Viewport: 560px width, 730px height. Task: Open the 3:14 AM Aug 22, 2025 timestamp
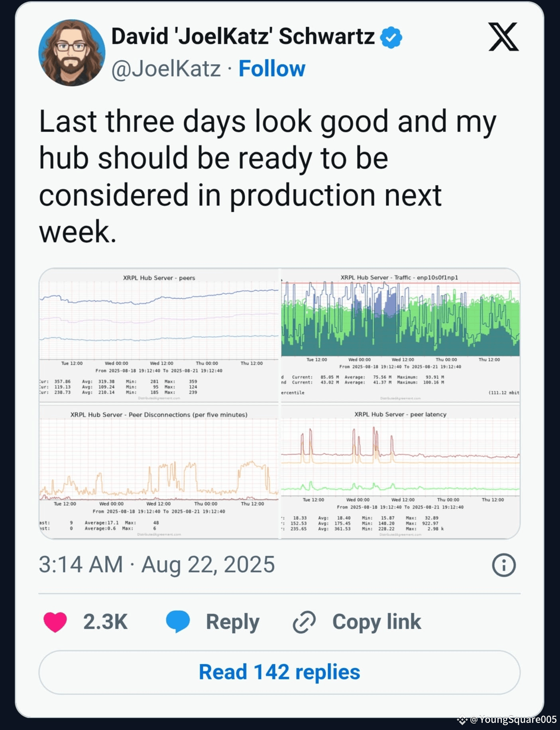(157, 564)
